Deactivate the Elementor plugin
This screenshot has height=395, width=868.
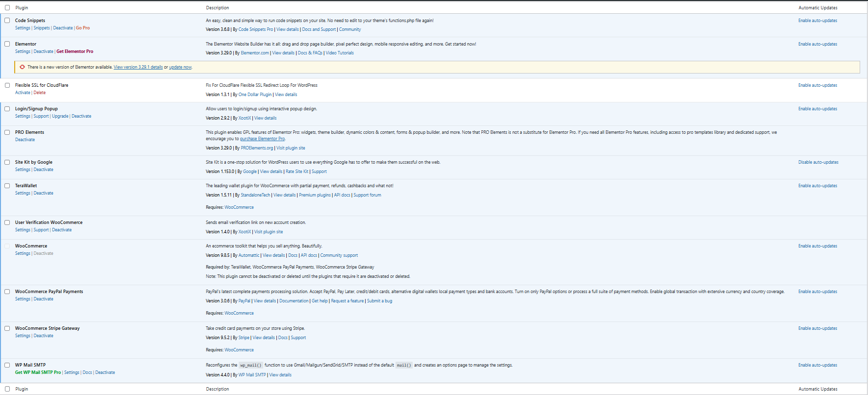[x=44, y=51]
